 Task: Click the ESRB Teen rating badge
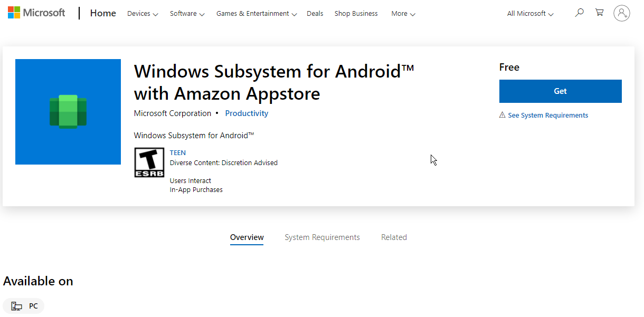click(x=149, y=162)
